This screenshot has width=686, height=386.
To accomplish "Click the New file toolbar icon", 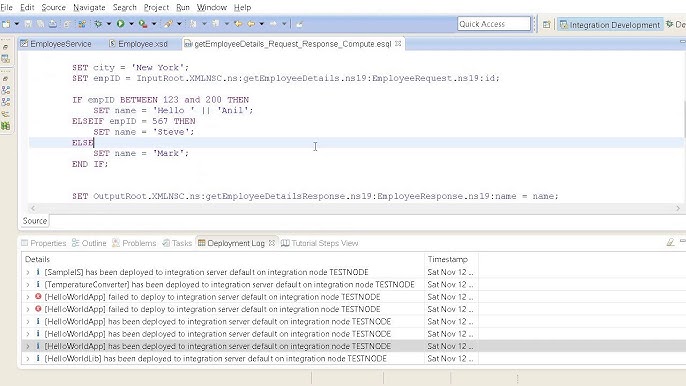I will [x=6, y=24].
